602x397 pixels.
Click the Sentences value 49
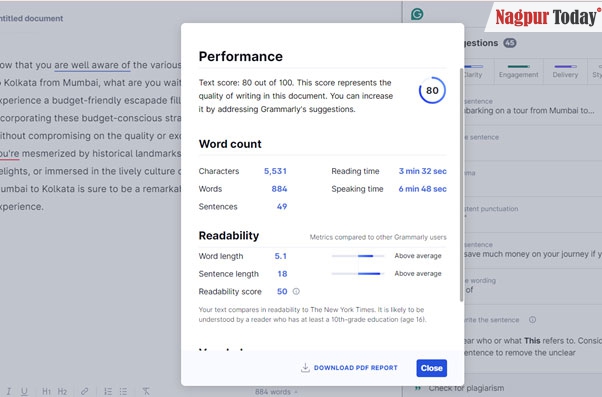pos(282,207)
